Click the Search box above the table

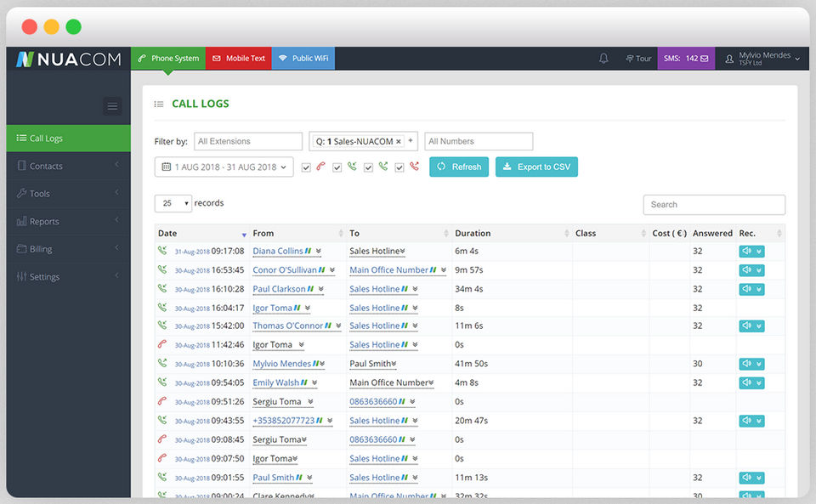click(714, 205)
